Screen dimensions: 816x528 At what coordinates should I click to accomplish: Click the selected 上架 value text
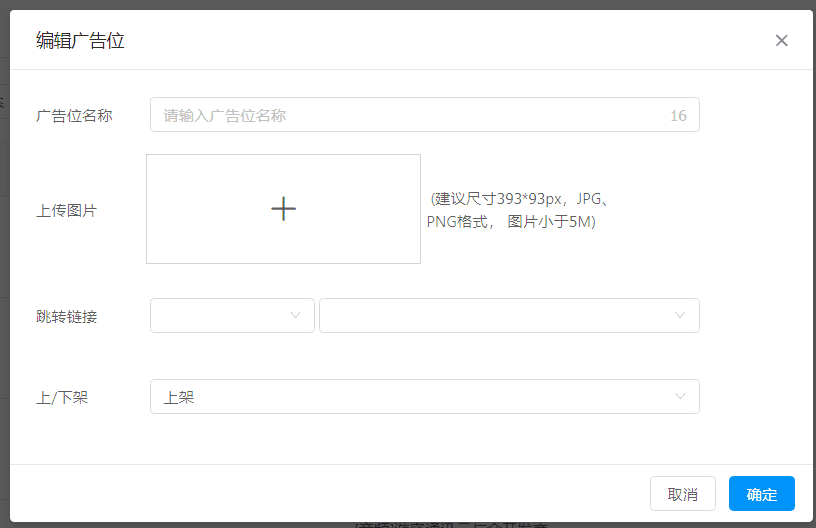(x=179, y=397)
